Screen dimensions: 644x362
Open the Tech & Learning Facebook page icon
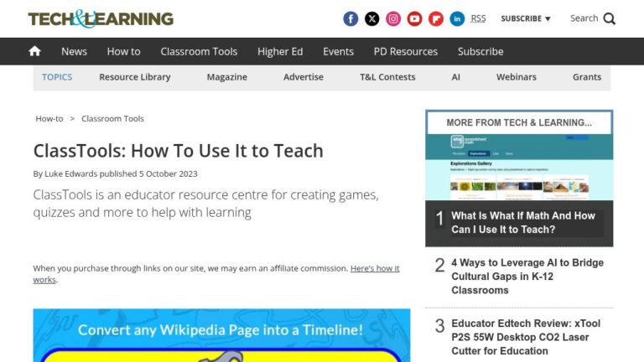click(x=351, y=18)
